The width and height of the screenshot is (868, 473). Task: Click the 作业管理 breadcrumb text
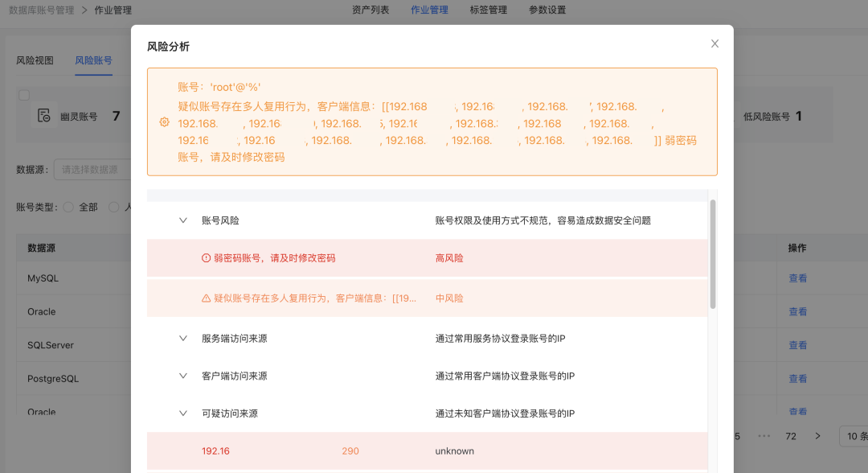pyautogui.click(x=113, y=10)
